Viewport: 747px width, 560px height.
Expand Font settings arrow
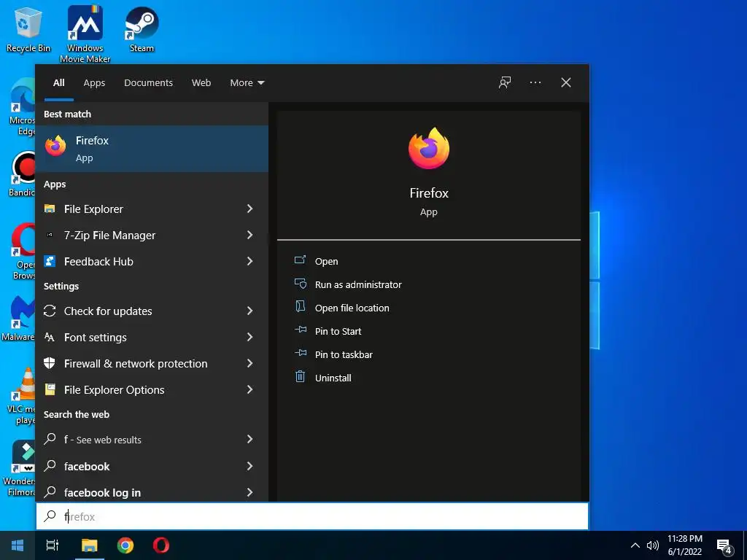coord(249,337)
